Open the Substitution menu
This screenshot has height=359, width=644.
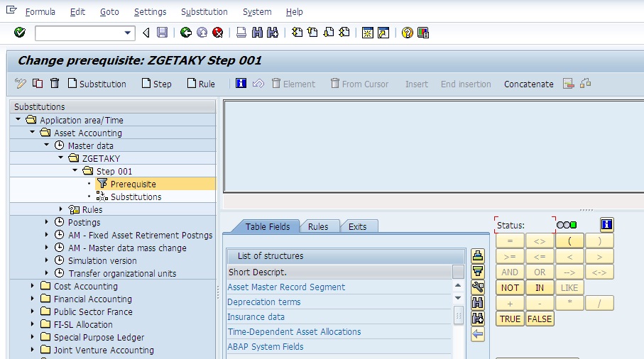(x=204, y=12)
